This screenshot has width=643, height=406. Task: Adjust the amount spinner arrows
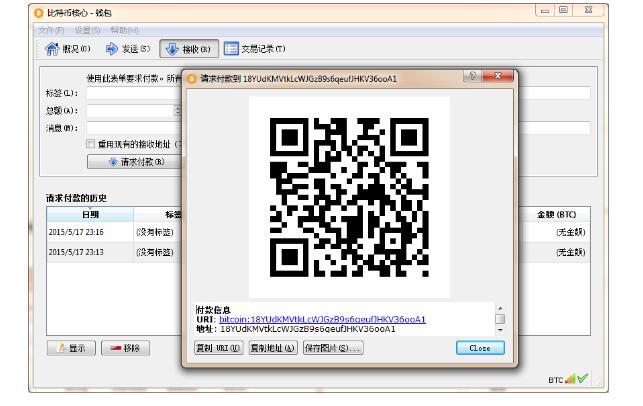pos(178,111)
